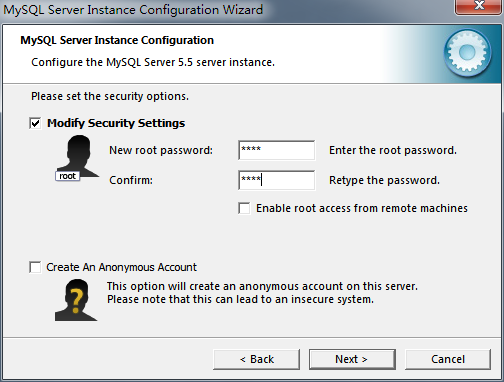Image resolution: width=504 pixels, height=382 pixels.
Task: Click the anonymous user question mark icon
Action: 76,300
